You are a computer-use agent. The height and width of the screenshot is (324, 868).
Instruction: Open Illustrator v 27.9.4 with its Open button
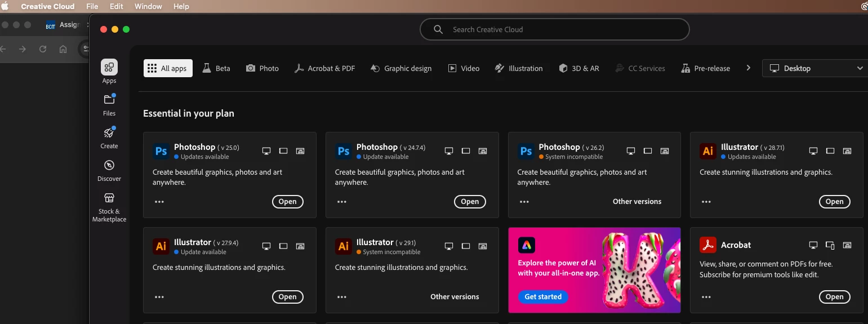coord(288,297)
